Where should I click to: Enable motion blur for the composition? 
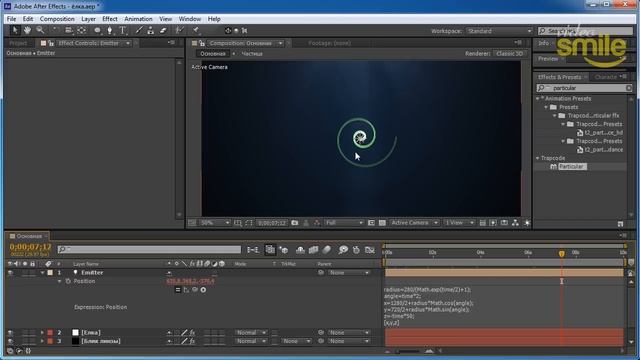327,250
